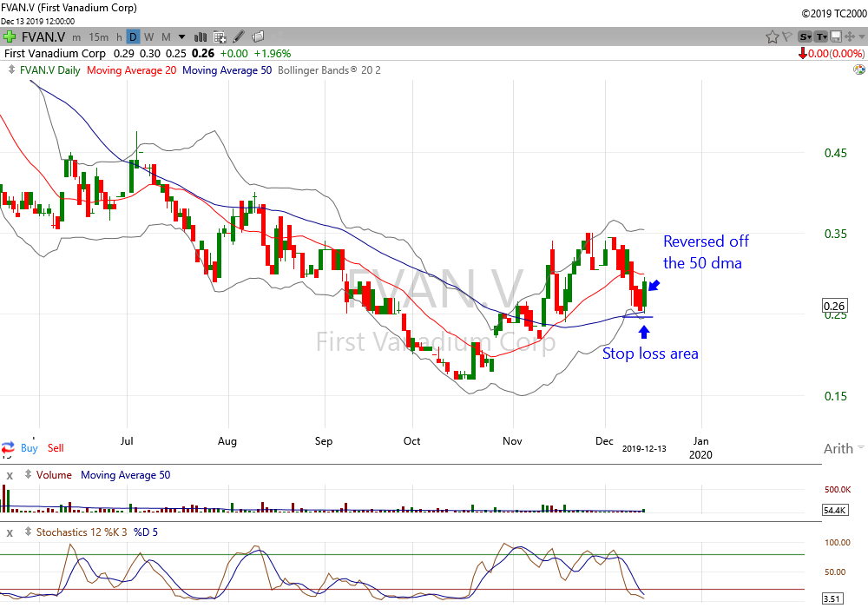Click the Volume pane Moving Average 50 label

[x=126, y=475]
